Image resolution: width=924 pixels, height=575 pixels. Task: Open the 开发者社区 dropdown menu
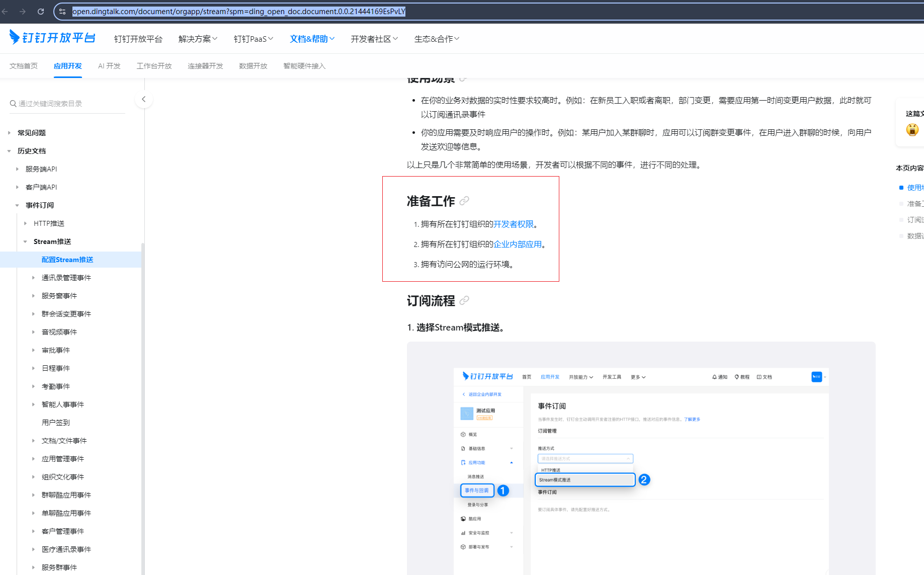coord(374,39)
